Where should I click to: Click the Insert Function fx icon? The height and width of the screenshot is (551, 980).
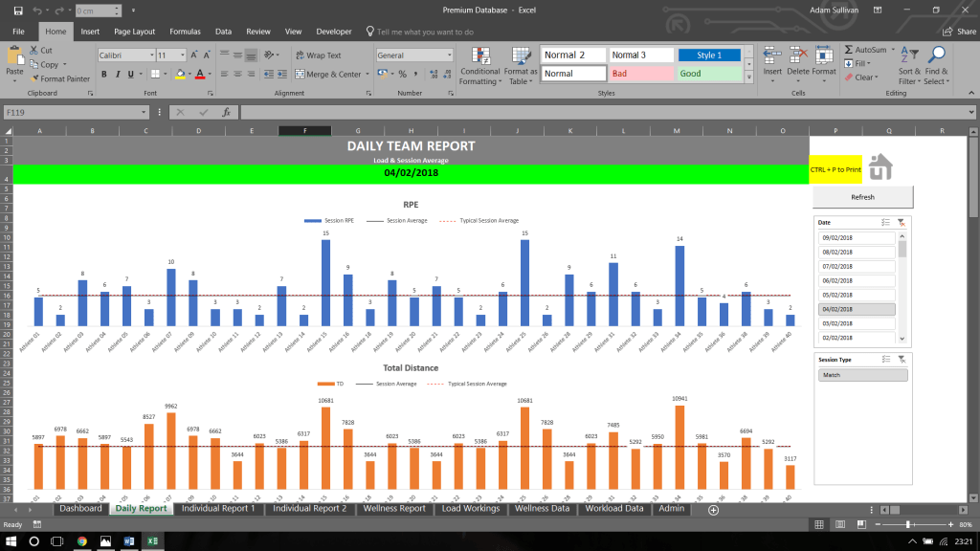(226, 112)
